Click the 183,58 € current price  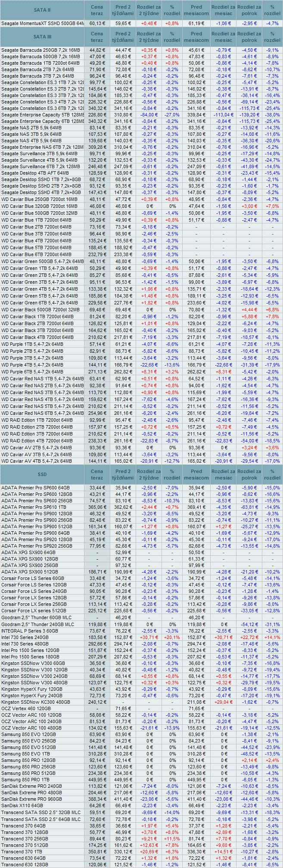tap(97, 637)
